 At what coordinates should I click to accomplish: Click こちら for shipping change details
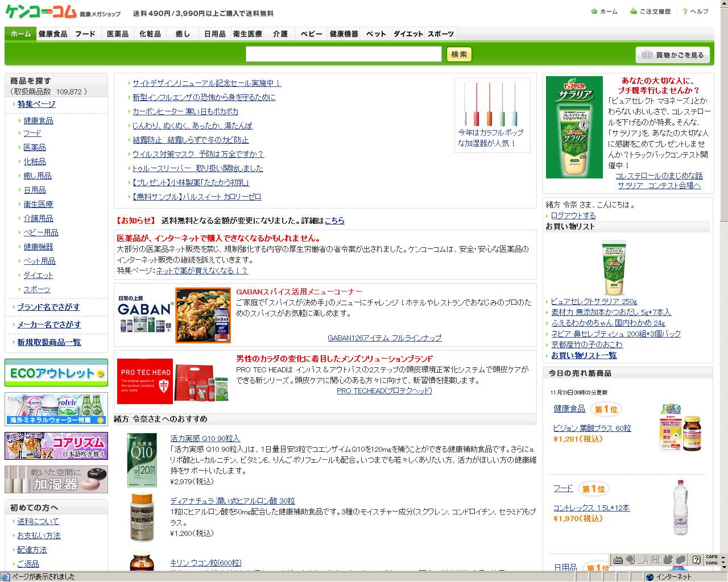(334, 221)
